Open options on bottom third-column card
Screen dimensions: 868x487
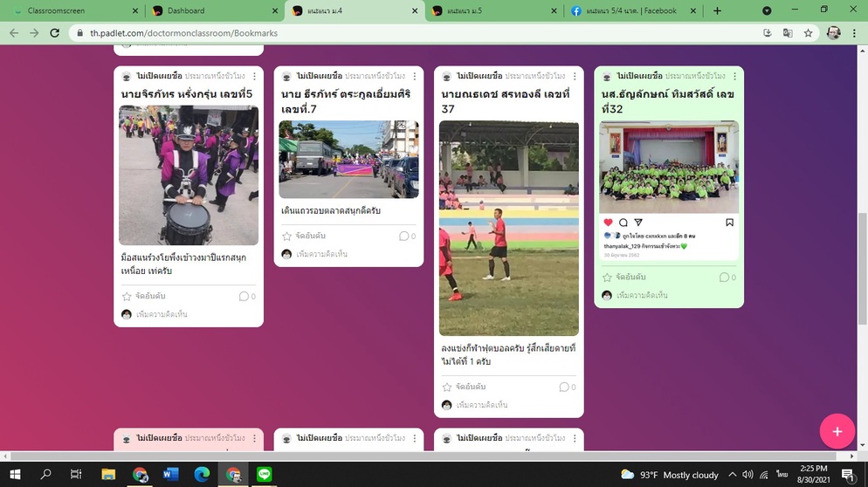point(575,438)
